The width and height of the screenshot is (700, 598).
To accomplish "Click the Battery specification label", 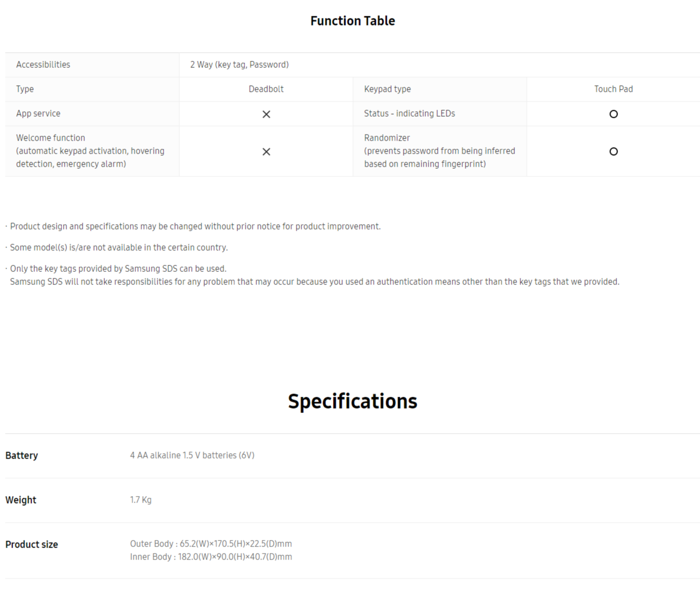I will pyautogui.click(x=22, y=455).
